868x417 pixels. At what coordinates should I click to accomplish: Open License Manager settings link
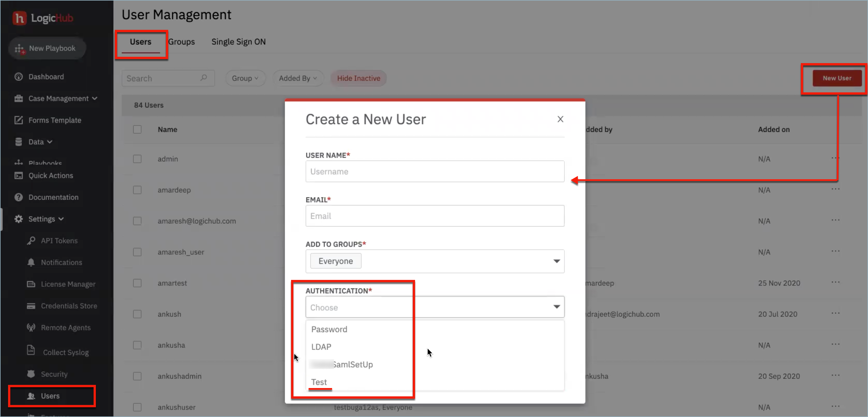pyautogui.click(x=68, y=284)
